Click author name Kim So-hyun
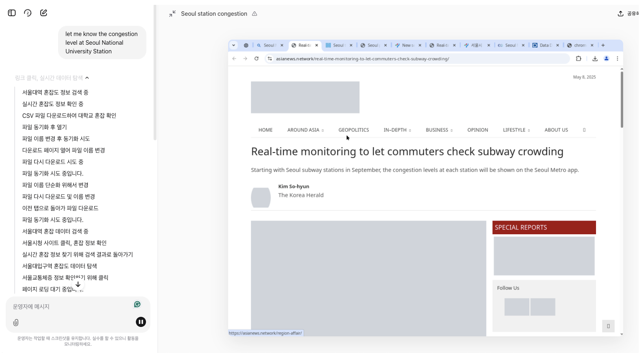 click(294, 187)
